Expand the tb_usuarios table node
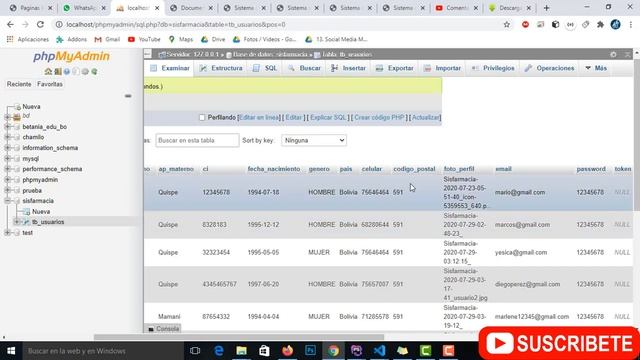 pos(17,222)
